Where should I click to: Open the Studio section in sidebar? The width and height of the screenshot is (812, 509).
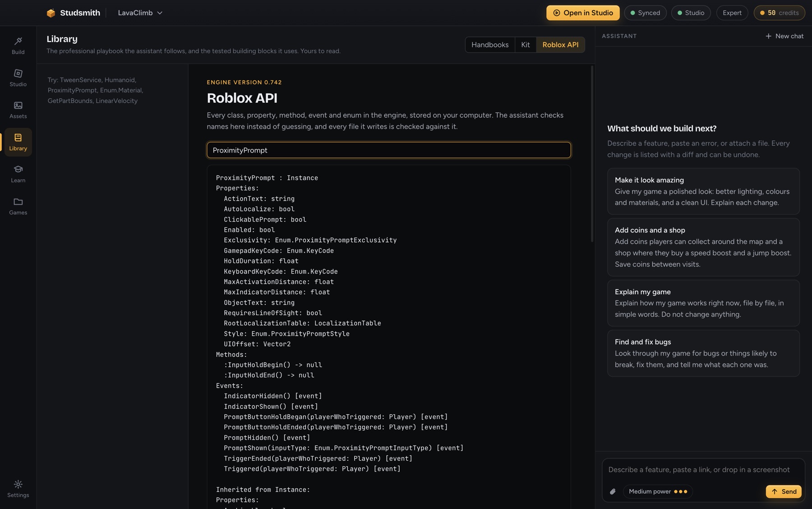(x=18, y=78)
